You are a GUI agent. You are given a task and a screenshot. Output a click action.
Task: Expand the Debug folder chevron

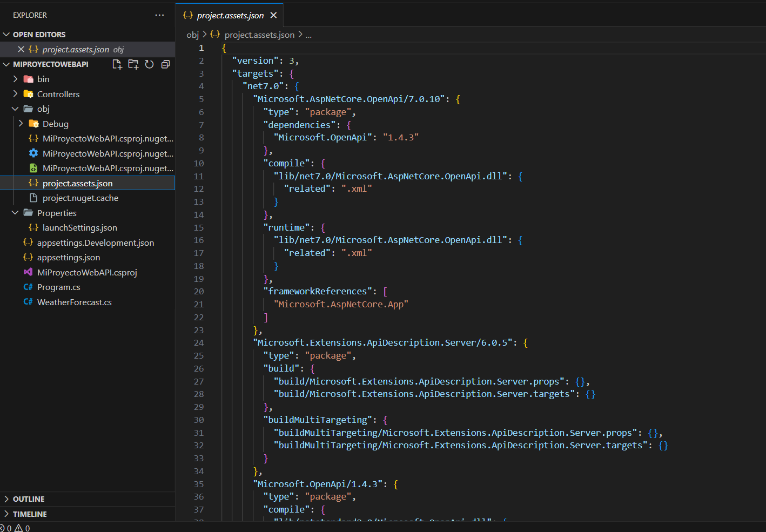click(21, 124)
